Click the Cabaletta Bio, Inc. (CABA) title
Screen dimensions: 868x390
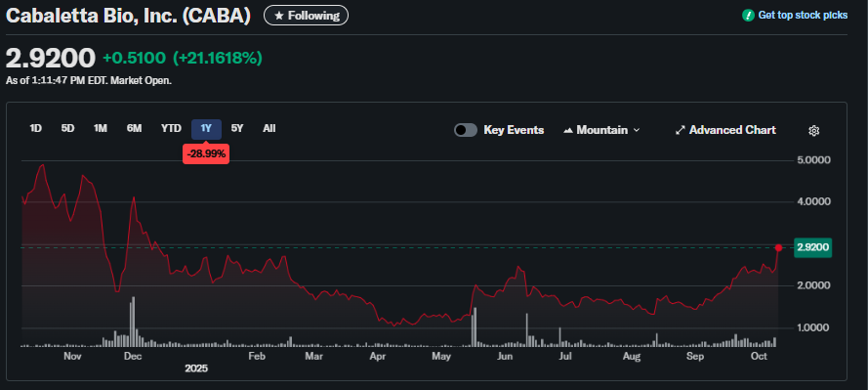point(129,16)
